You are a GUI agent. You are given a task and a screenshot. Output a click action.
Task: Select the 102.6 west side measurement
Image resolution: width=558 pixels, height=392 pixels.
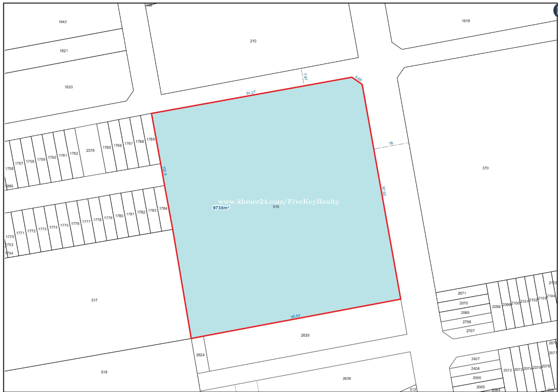(164, 171)
